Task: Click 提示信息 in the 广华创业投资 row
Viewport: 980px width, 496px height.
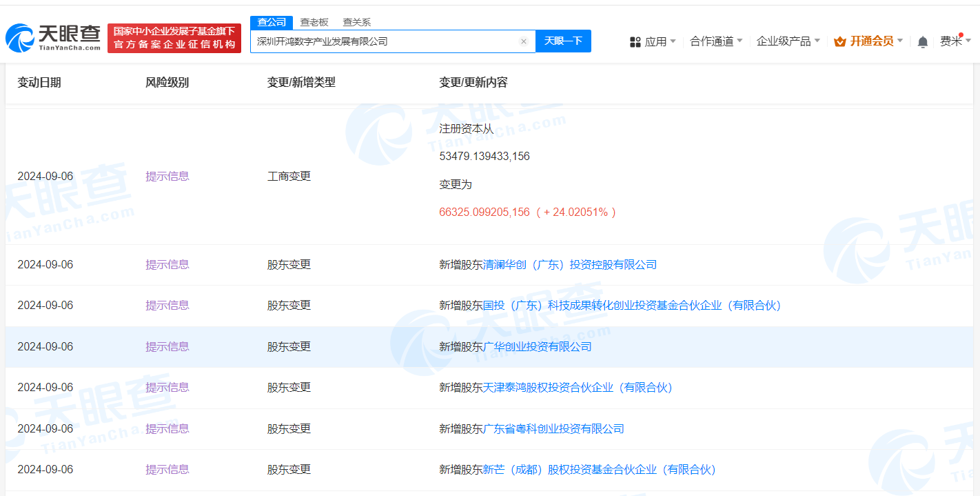Action: point(167,346)
